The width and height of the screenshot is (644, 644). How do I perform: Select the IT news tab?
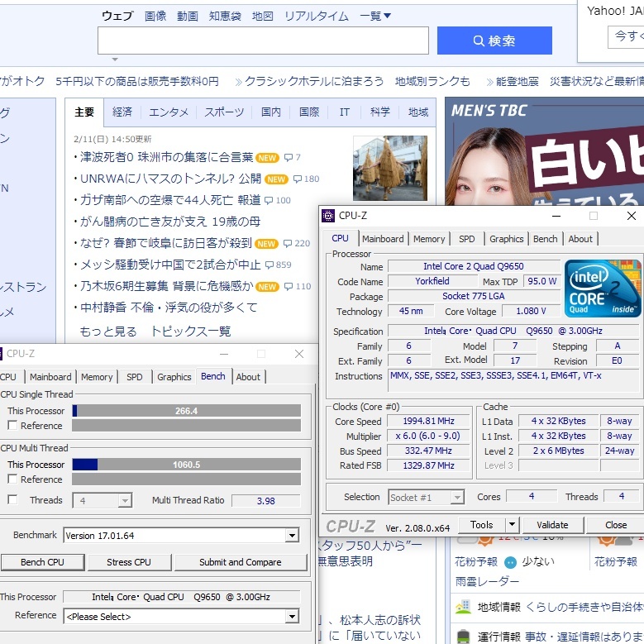click(x=344, y=112)
